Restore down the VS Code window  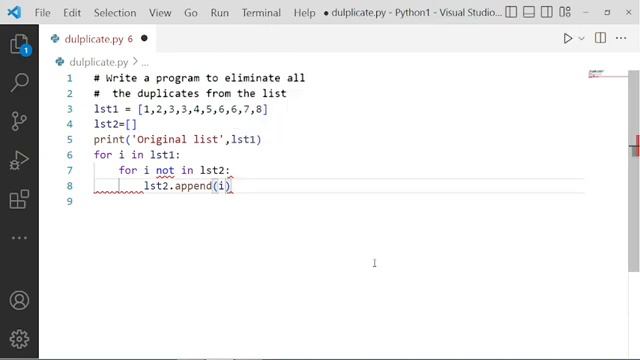click(607, 13)
